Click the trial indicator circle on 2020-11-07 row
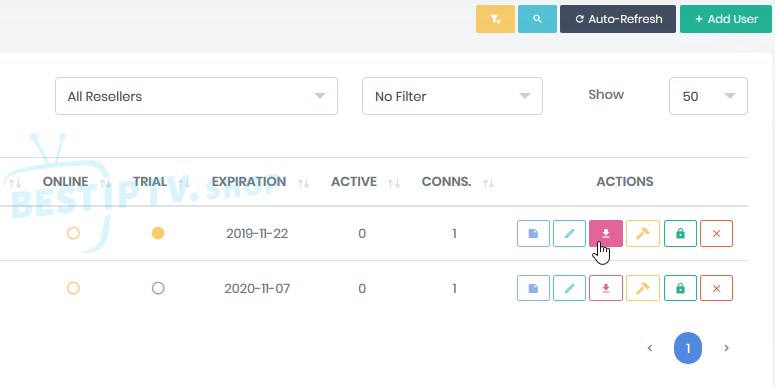This screenshot has height=387, width=775. [x=158, y=288]
